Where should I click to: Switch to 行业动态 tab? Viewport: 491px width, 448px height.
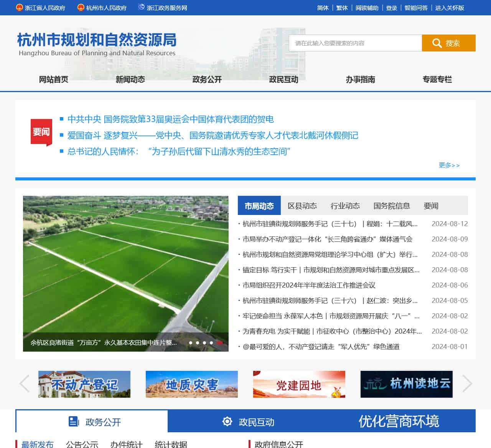(345, 206)
